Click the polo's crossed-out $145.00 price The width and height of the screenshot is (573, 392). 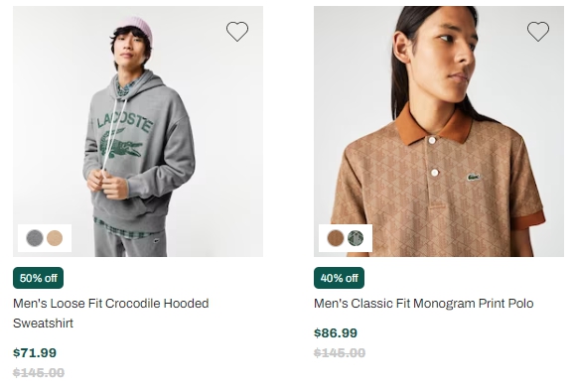[x=340, y=353]
